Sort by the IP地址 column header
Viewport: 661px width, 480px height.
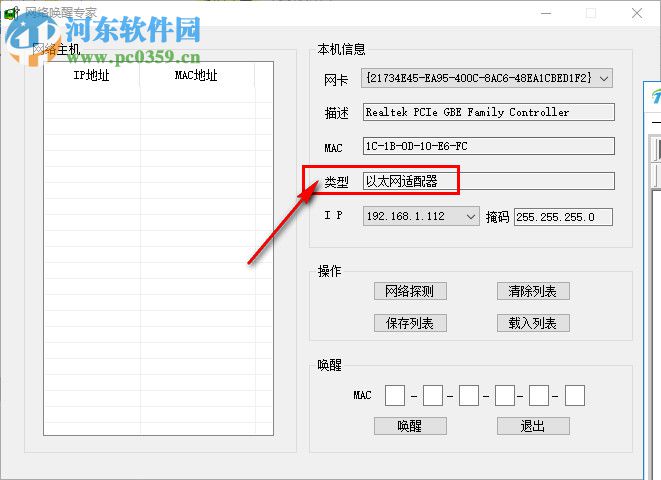coord(92,75)
